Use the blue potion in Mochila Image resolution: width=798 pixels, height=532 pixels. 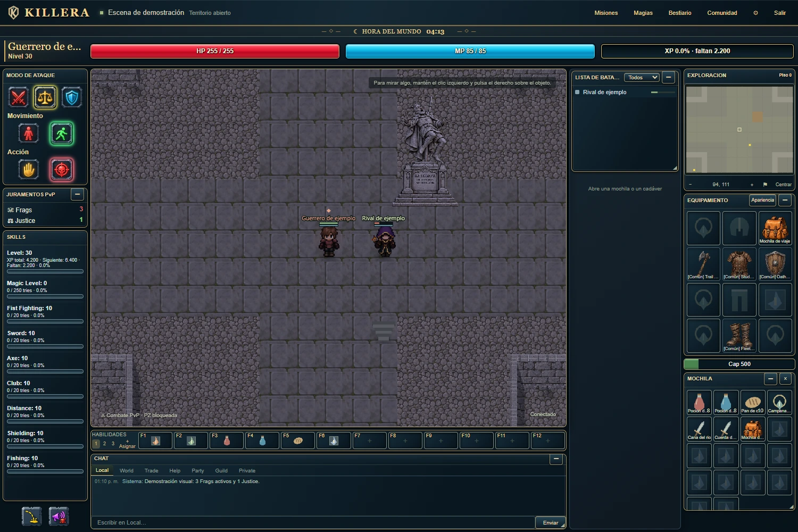[726, 402]
